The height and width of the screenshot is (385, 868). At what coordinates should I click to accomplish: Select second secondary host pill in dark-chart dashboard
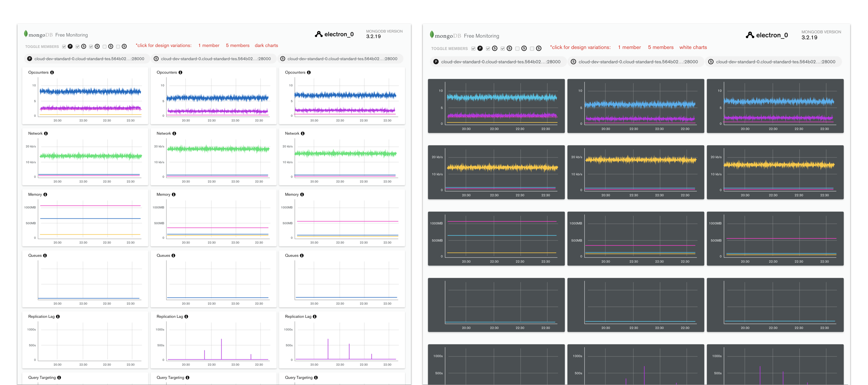[773, 62]
